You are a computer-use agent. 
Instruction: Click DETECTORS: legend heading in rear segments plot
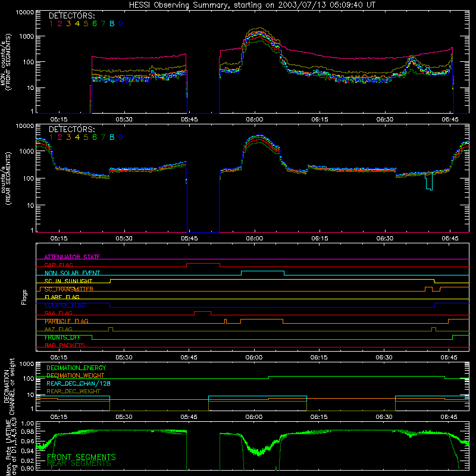[x=71, y=129]
